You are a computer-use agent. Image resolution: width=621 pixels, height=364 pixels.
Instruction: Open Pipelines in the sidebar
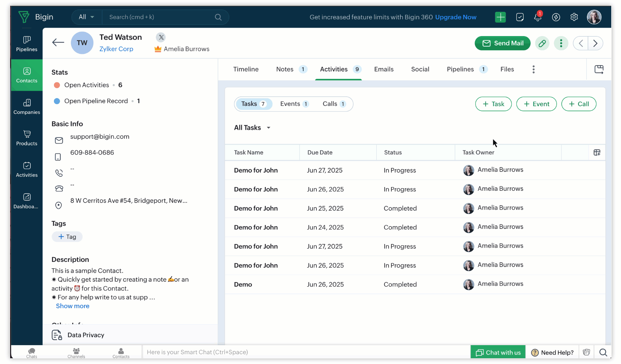coord(27,44)
